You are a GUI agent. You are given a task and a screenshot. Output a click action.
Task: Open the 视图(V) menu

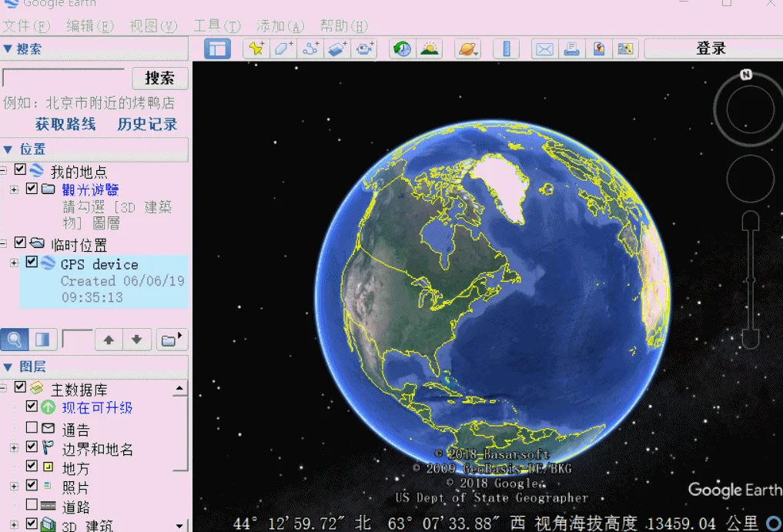[153, 25]
